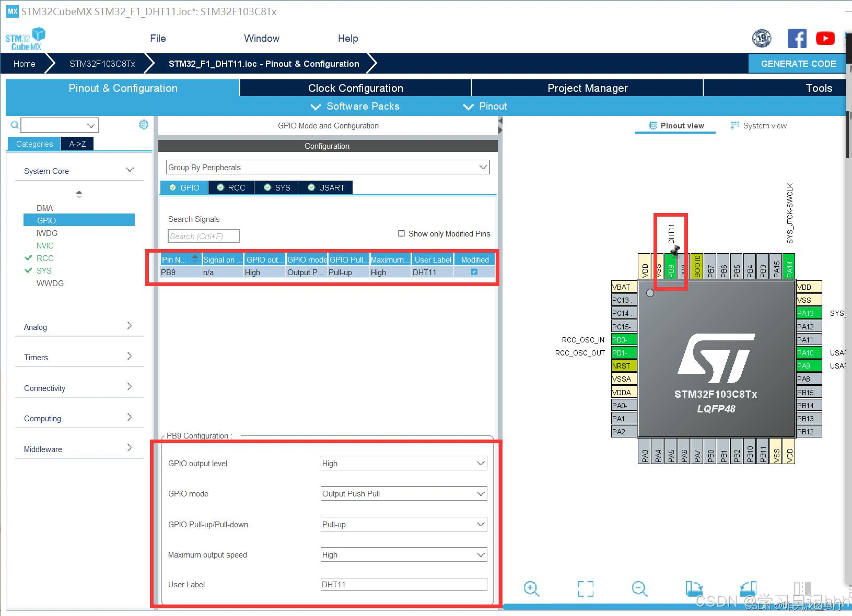Open the GPIO output level dropdown

pos(404,463)
